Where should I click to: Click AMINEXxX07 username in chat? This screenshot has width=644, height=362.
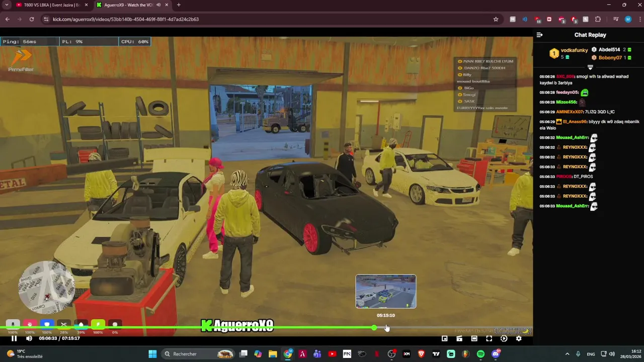point(570,112)
